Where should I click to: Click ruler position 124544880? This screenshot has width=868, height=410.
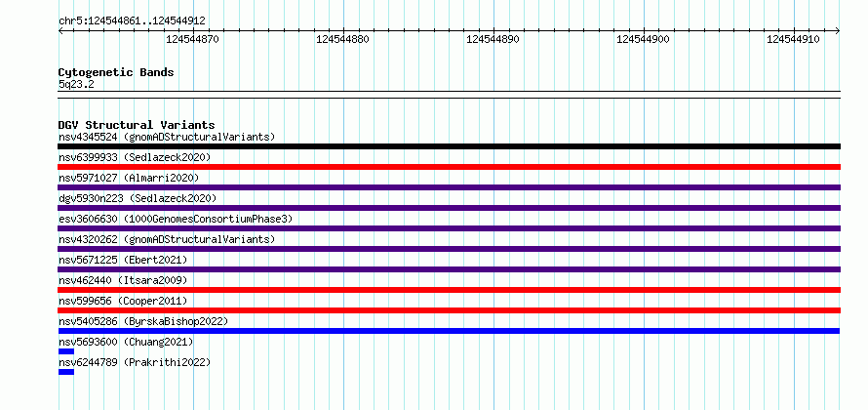(x=342, y=39)
